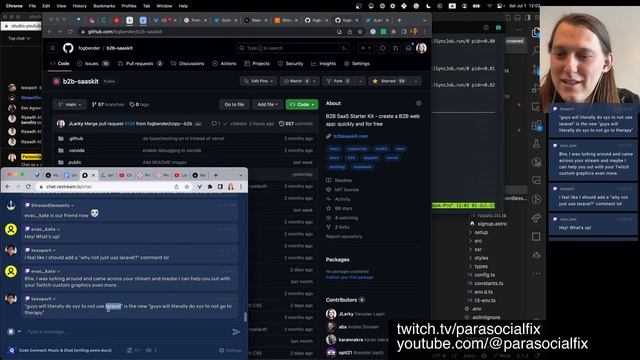Open new tab in restream chat browser
640x360 pixels.
coord(216,175)
